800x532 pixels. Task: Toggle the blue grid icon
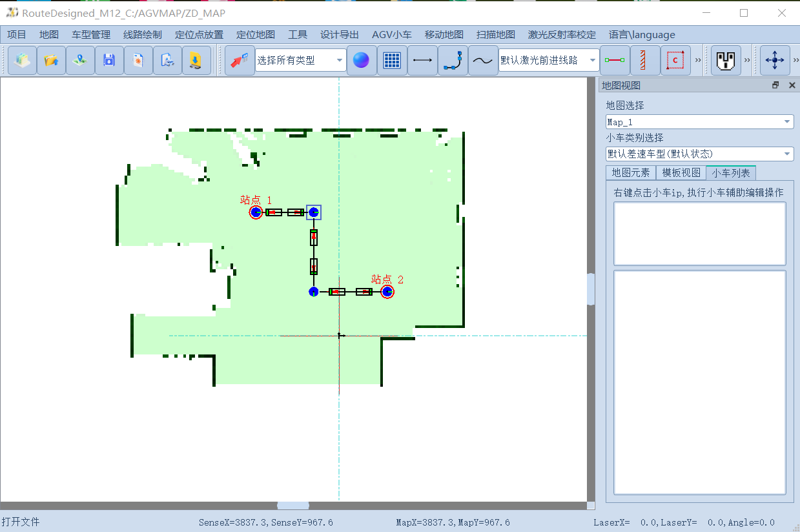(x=392, y=61)
